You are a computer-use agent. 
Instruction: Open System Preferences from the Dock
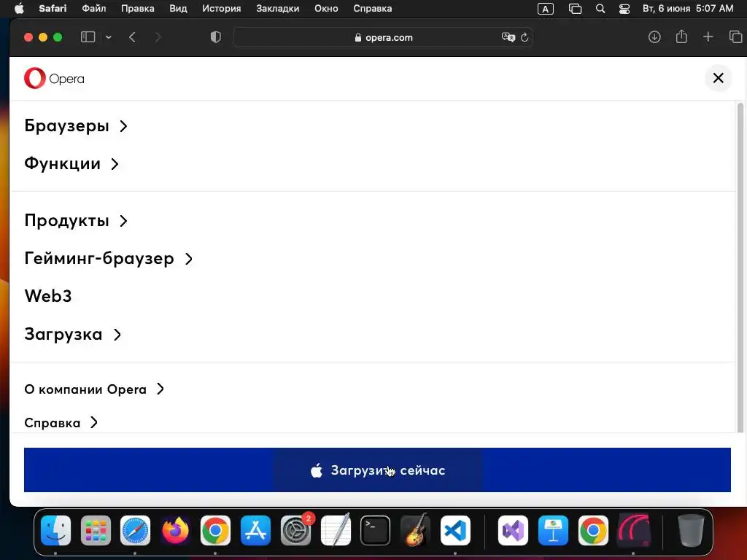(296, 530)
